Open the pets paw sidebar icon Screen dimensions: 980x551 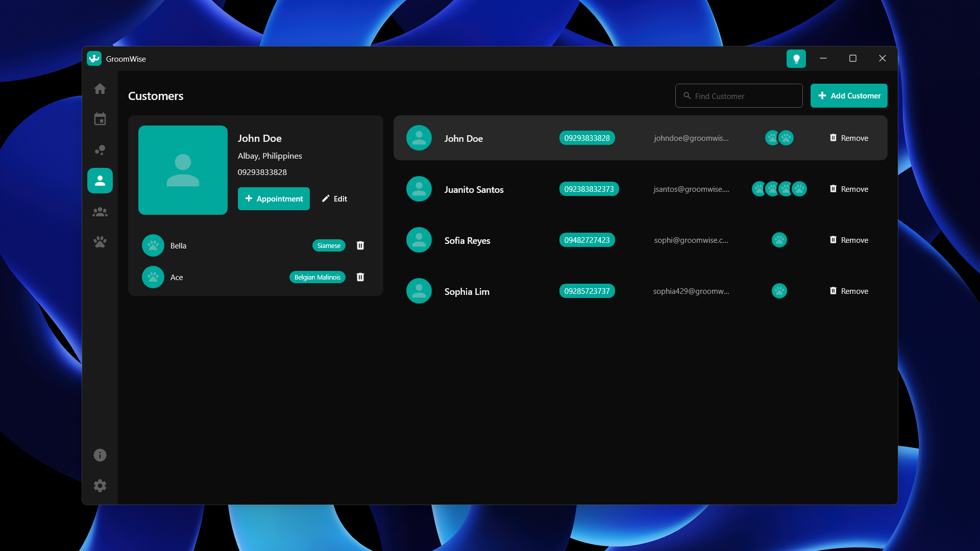(x=100, y=242)
